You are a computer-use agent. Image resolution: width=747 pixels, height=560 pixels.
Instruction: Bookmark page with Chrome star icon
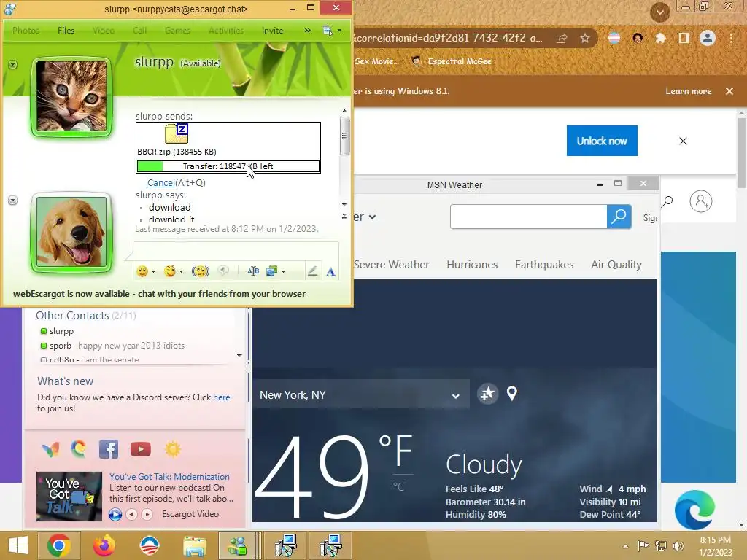(x=585, y=39)
